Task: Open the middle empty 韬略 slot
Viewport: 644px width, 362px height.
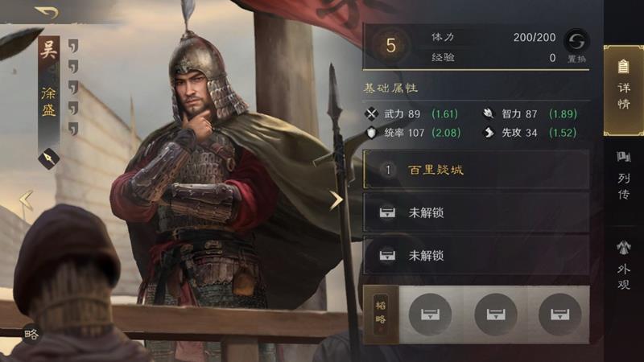Action: (x=495, y=315)
